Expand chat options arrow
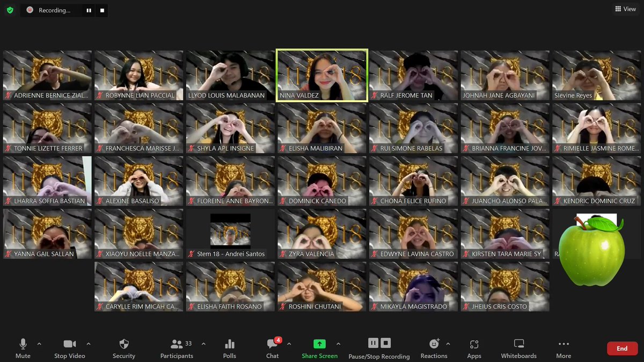The height and width of the screenshot is (362, 644). [x=289, y=344]
